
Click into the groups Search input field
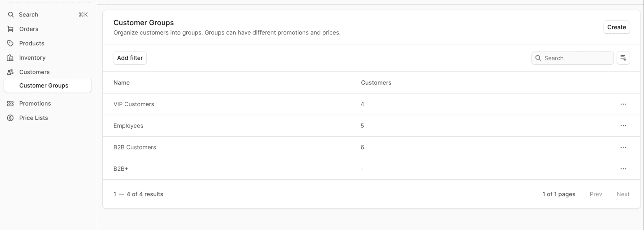coord(572,58)
